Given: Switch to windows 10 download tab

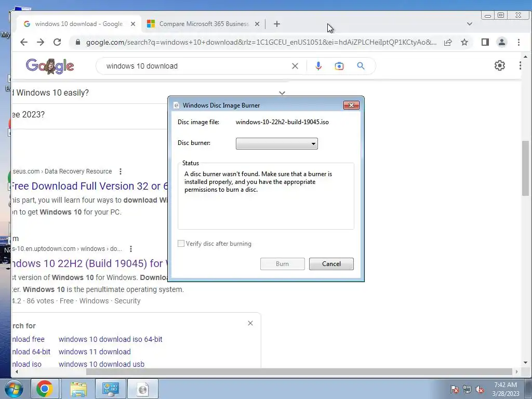Looking at the screenshot, I should click(x=79, y=24).
